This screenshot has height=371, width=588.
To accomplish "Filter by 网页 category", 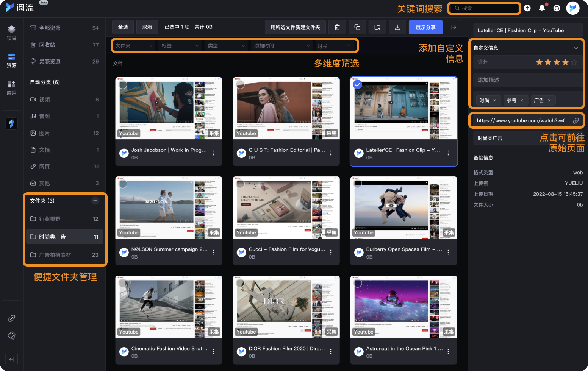I will [64, 166].
